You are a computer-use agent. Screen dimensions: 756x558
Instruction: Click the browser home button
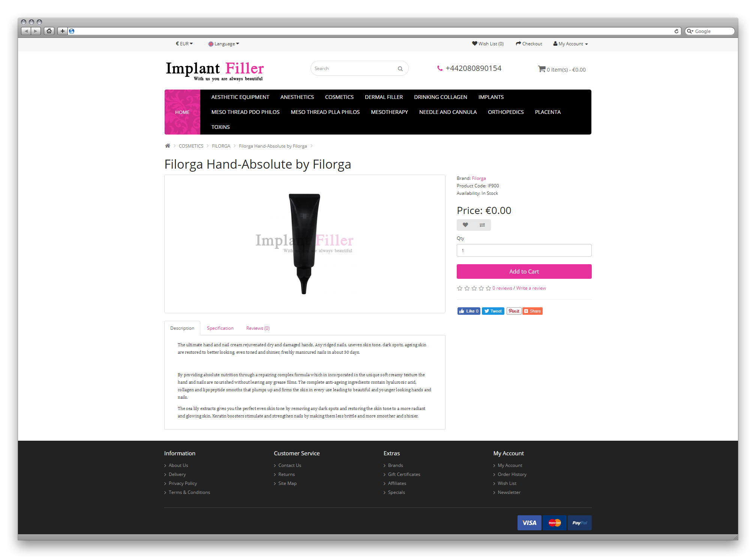click(x=49, y=31)
